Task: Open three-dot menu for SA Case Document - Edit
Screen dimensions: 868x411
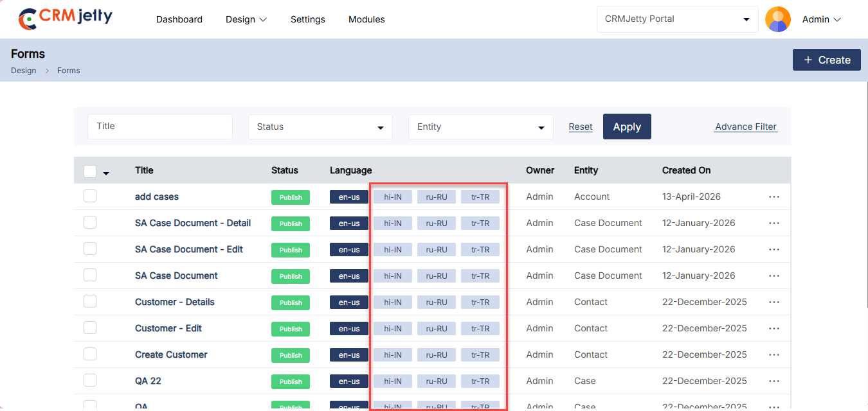Action: (773, 249)
